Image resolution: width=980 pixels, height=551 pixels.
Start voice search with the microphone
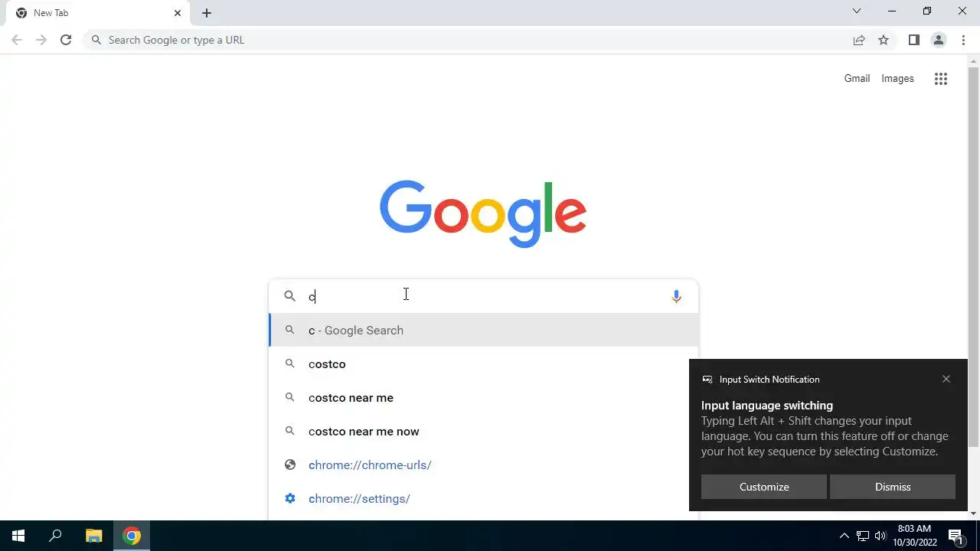[676, 296]
